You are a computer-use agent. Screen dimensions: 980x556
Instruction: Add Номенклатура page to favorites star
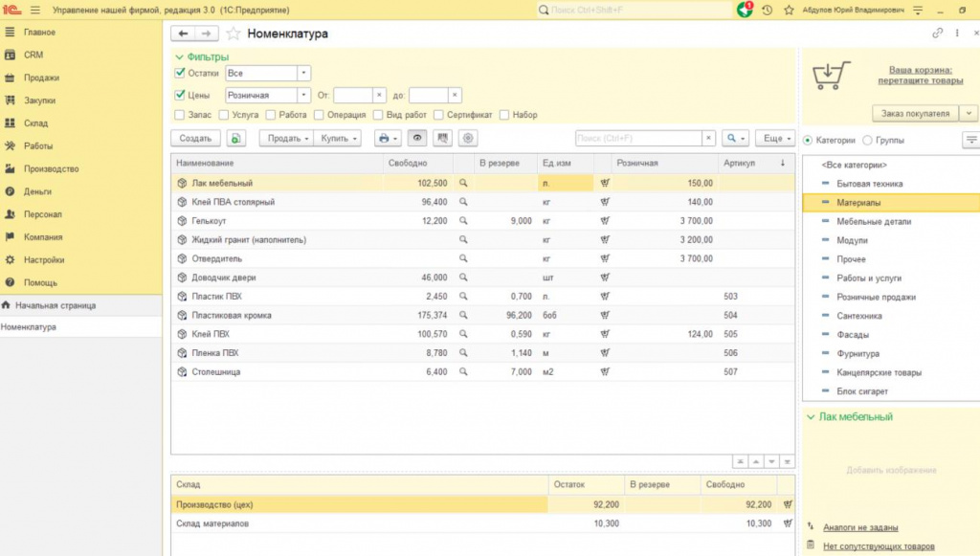(234, 33)
